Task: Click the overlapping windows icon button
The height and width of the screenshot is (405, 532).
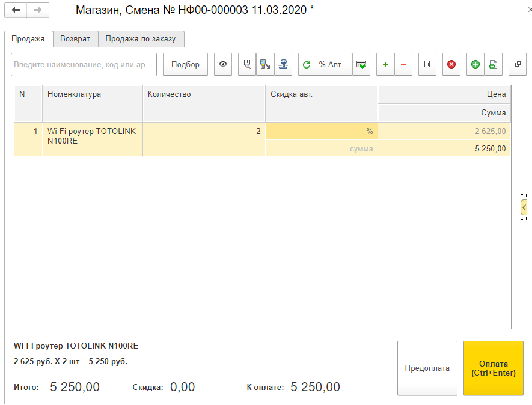Action: pos(518,64)
